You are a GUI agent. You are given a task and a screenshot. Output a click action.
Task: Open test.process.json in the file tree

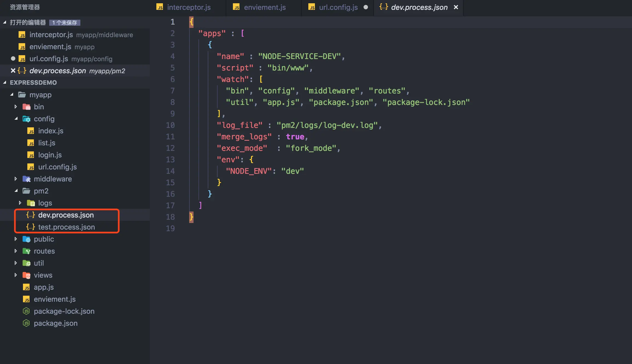(x=66, y=227)
